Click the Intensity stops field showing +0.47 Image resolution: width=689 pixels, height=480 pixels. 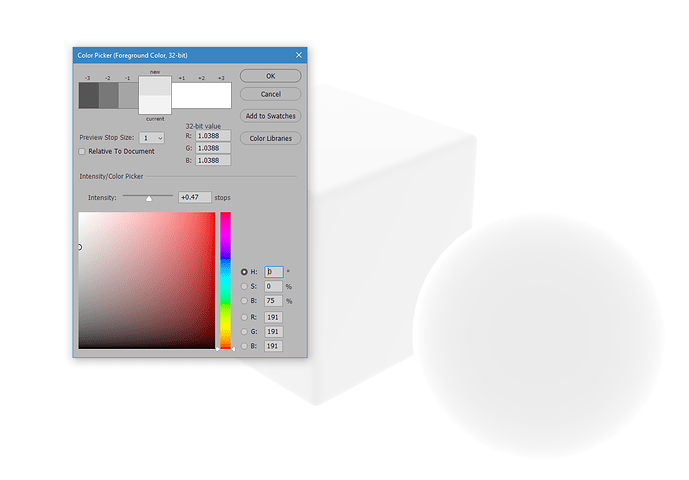pos(195,197)
